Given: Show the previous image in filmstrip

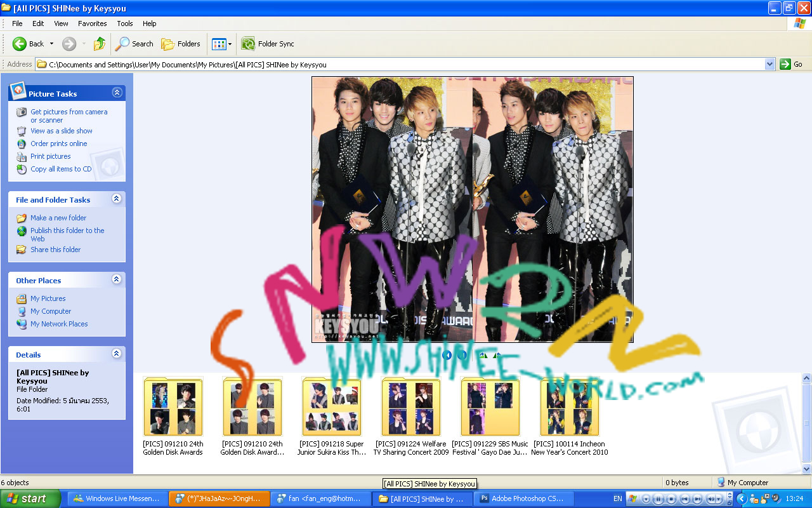Looking at the screenshot, I should click(x=447, y=356).
